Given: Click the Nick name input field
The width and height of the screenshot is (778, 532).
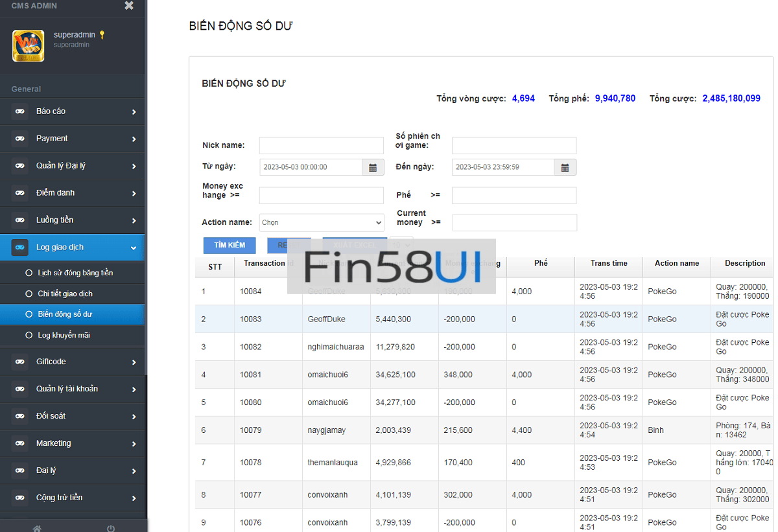Looking at the screenshot, I should pyautogui.click(x=322, y=145).
